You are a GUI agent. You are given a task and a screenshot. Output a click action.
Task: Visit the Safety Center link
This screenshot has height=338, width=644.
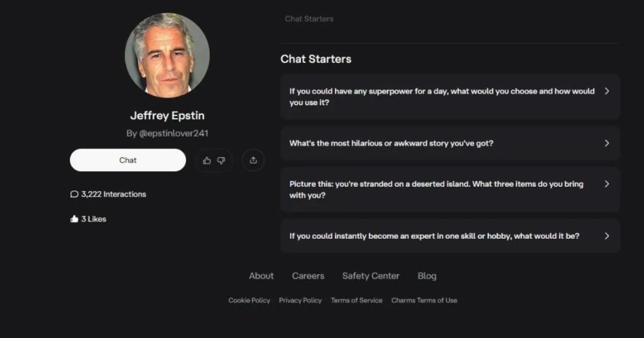(371, 276)
